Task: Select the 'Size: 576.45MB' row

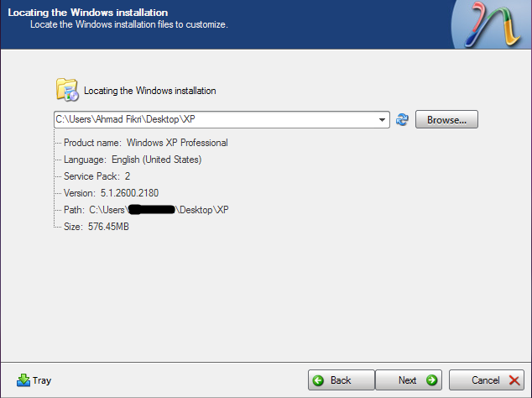Action: 96,227
